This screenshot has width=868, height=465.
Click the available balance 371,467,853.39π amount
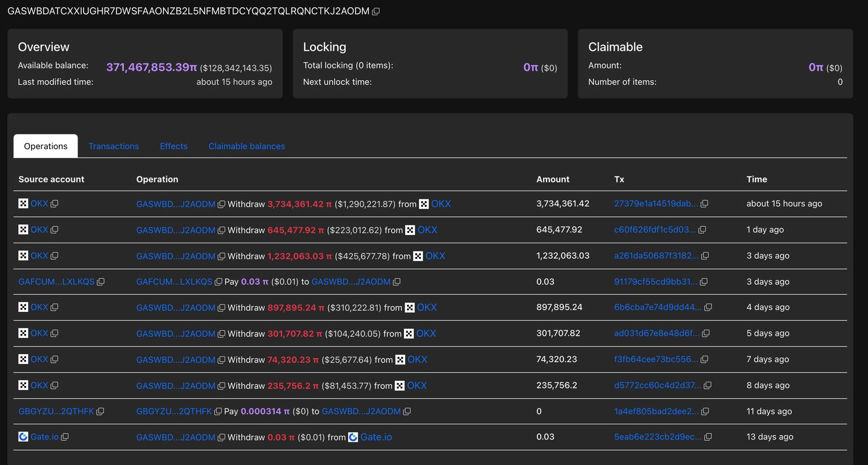151,67
